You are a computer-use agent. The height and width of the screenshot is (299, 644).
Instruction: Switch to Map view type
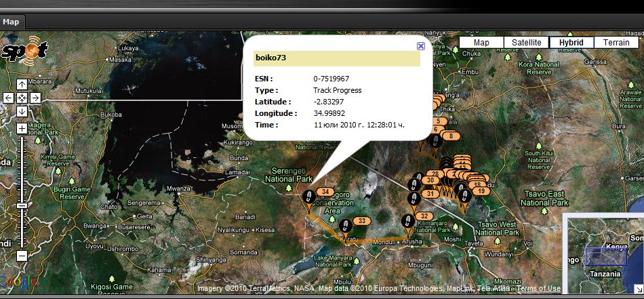pyautogui.click(x=481, y=42)
